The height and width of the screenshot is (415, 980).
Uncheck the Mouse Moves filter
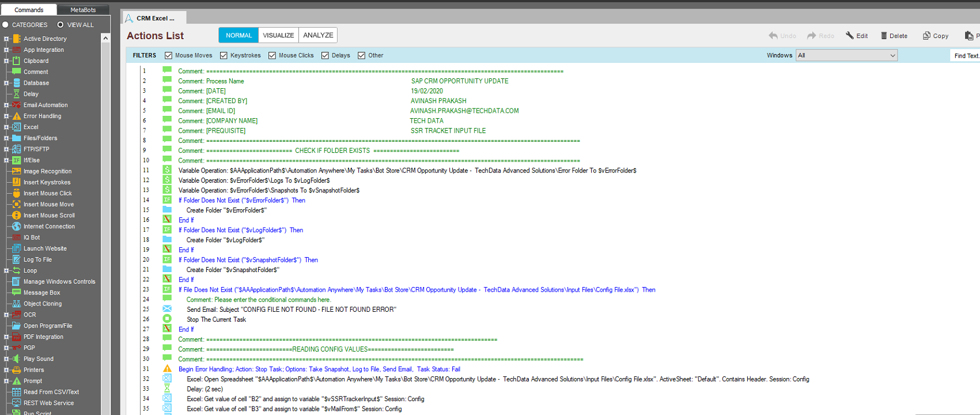coord(168,55)
